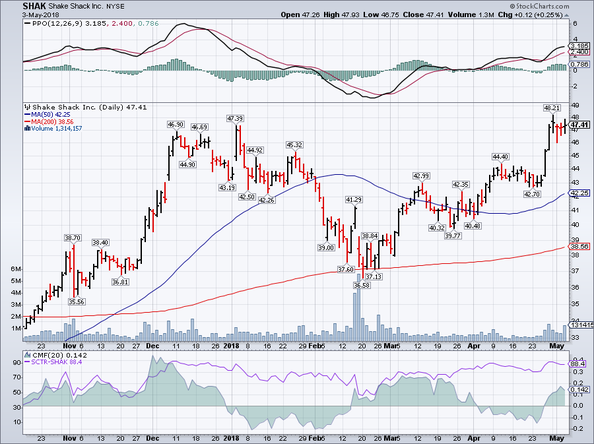
Task: Click the Volume 1,314,157 legend entry
Action: pos(56,128)
